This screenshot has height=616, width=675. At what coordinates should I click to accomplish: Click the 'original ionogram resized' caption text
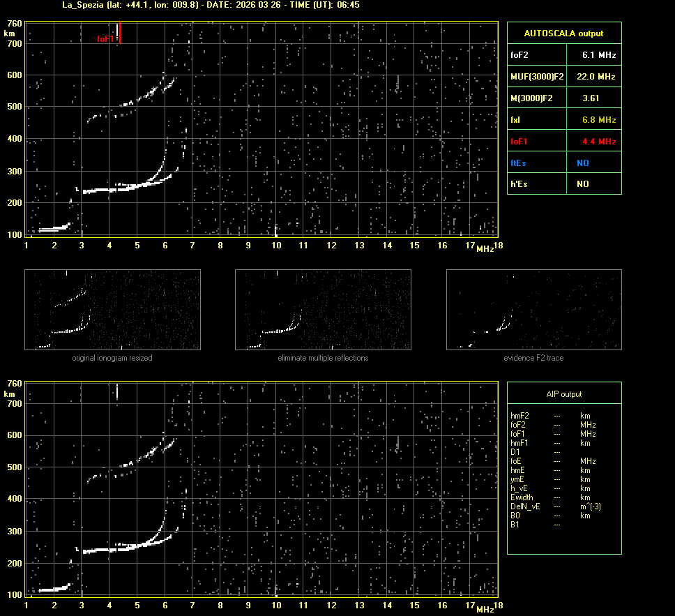point(112,358)
